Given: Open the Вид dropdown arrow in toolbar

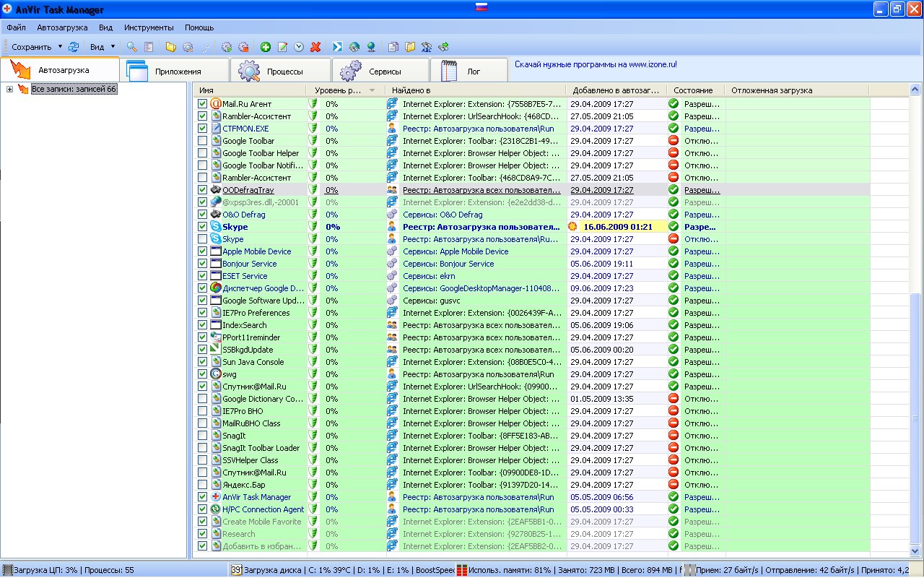Looking at the screenshot, I should [113, 47].
